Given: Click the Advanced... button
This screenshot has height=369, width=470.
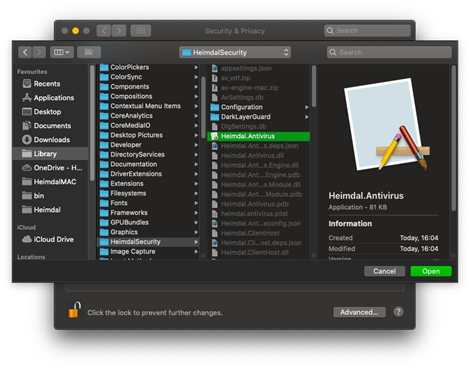Looking at the screenshot, I should click(x=359, y=312).
